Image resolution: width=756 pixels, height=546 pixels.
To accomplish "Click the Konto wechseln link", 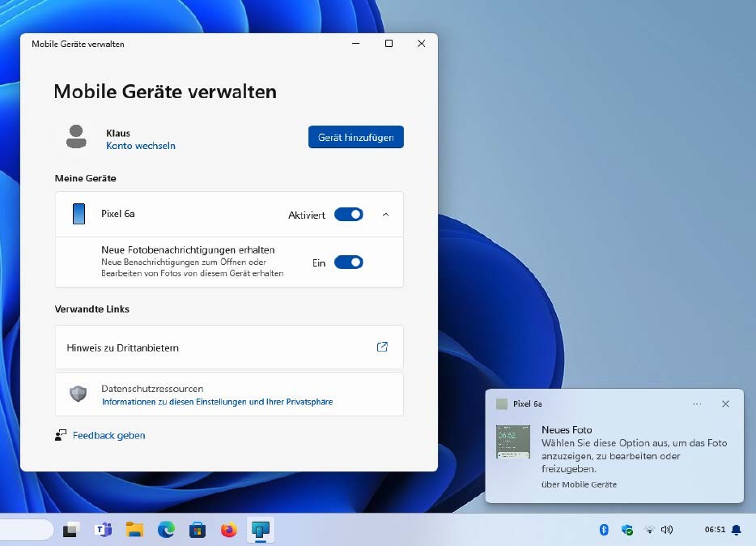I will (x=141, y=146).
